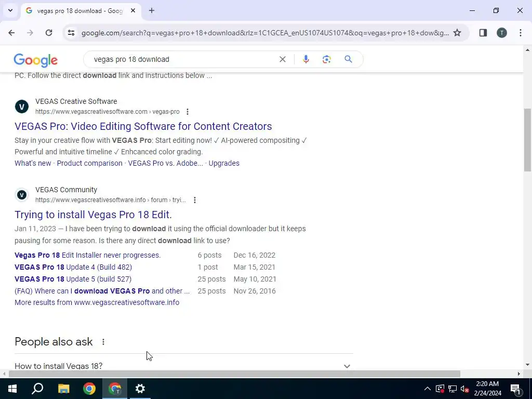The width and height of the screenshot is (532, 399).
Task: Reload the Google search page
Action: [49, 33]
